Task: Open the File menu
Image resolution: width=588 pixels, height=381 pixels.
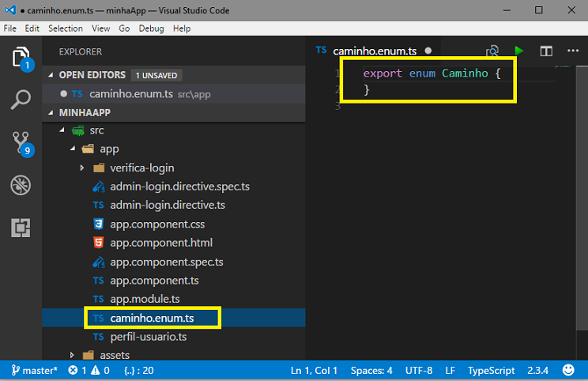Action: click(9, 28)
